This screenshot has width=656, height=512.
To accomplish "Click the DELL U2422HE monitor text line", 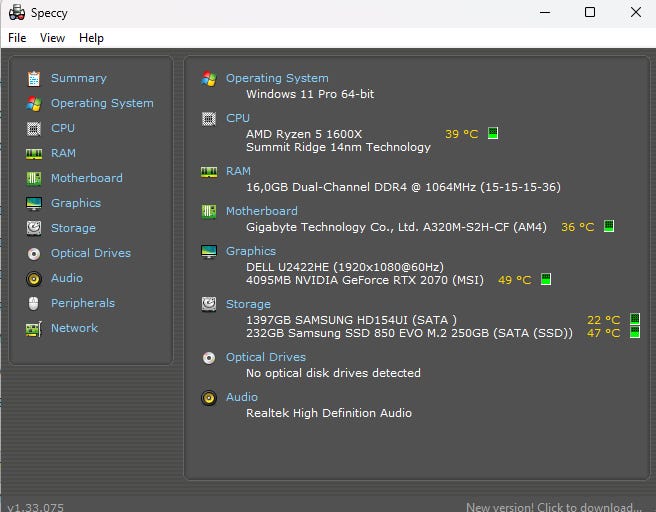I will click(x=345, y=267).
